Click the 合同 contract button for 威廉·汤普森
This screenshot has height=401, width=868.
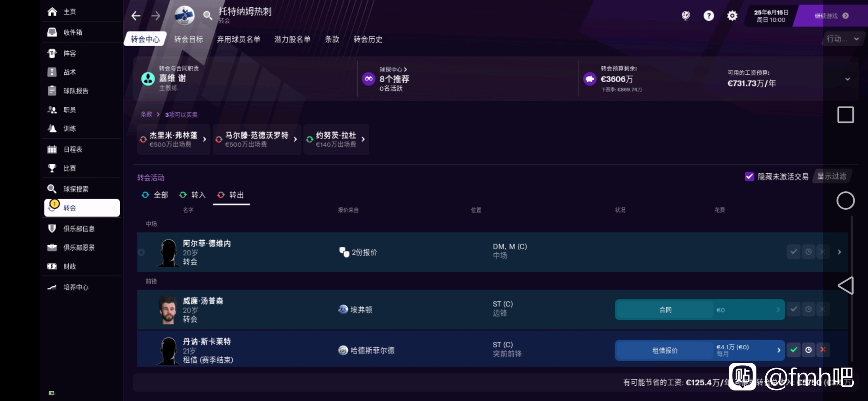click(x=665, y=310)
